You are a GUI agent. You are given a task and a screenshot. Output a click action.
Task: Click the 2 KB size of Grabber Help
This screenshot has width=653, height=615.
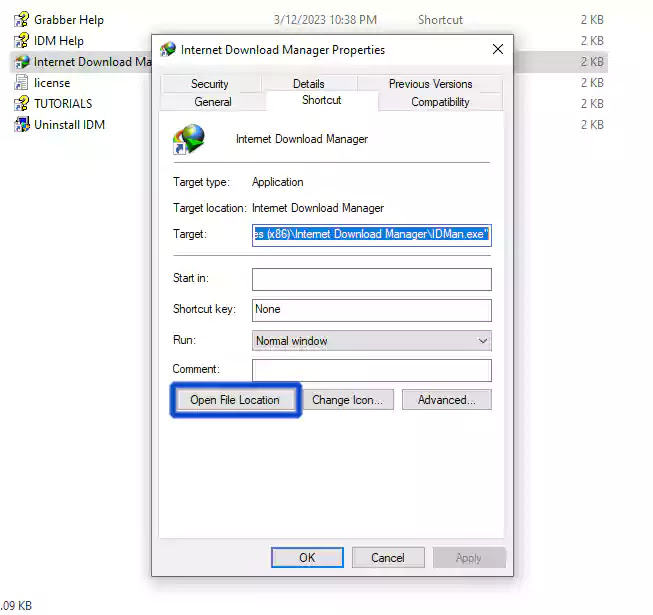592,20
